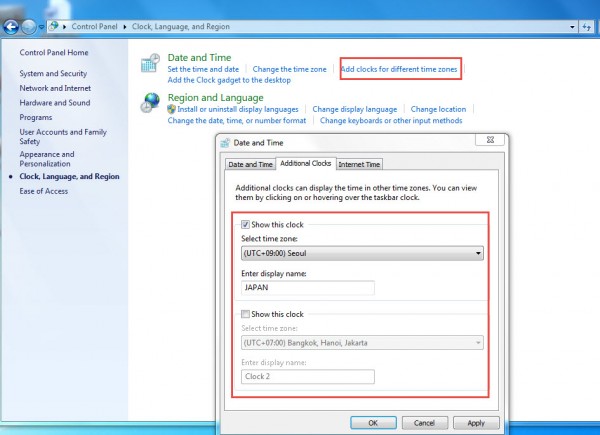
Task: Open Hardware and Sound category
Action: (55, 103)
